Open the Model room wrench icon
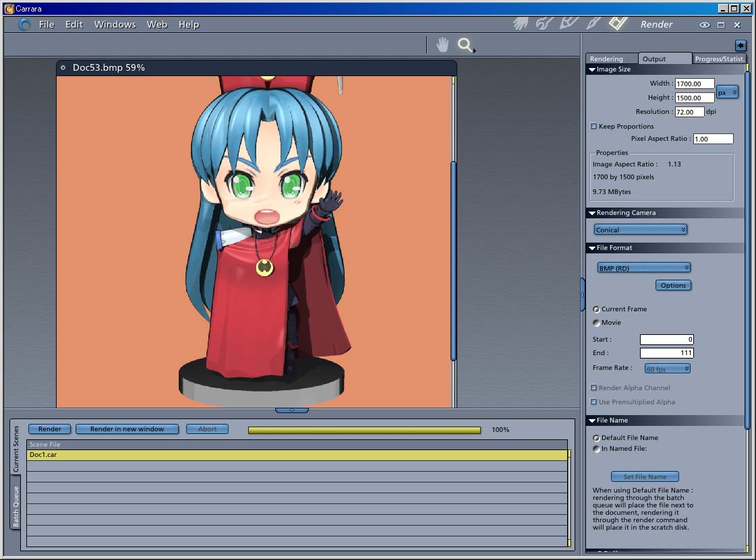This screenshot has height=560, width=756. coord(544,24)
